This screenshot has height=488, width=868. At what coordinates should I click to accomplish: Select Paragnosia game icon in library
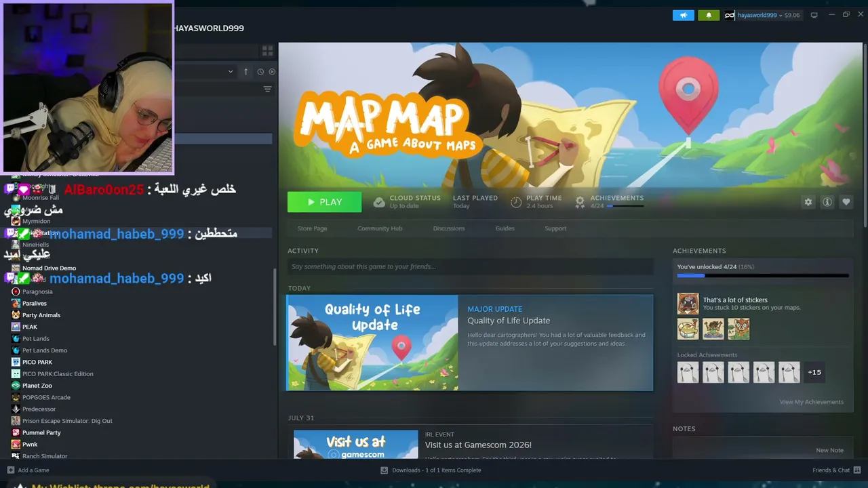pyautogui.click(x=16, y=291)
